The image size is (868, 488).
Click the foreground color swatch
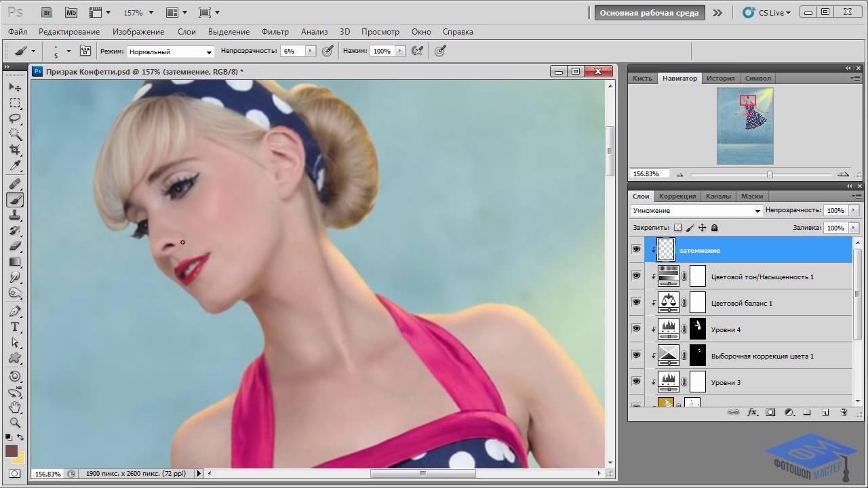12,451
